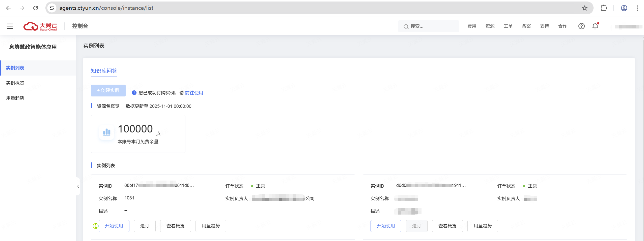Collapse the left sidebar panel

tap(78, 186)
